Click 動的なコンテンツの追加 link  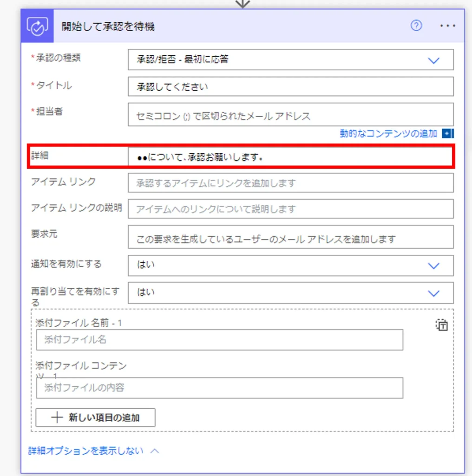coord(388,134)
